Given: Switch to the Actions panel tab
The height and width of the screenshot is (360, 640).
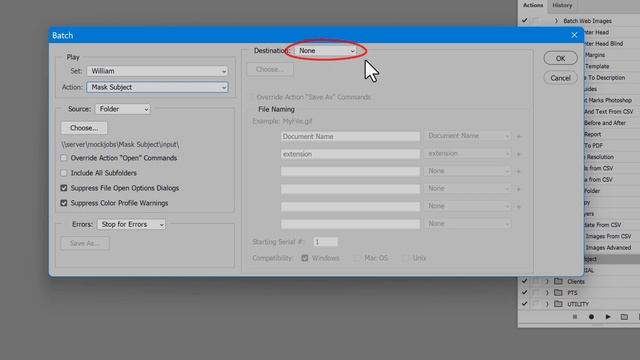Looking at the screenshot, I should [533, 5].
